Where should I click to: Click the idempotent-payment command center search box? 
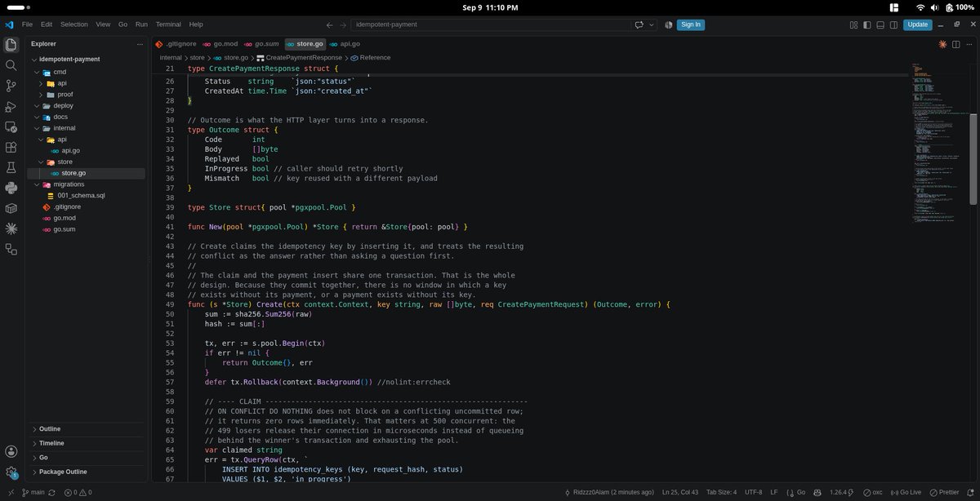pos(491,24)
